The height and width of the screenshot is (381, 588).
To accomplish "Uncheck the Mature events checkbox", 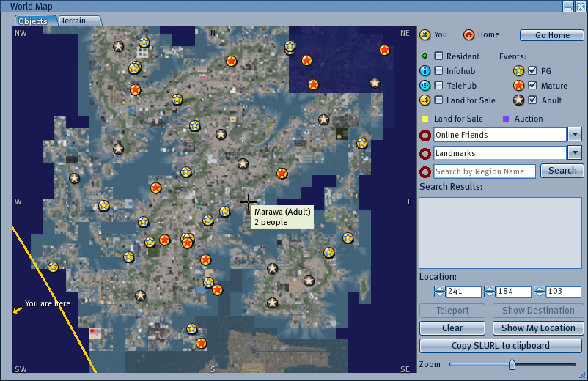I will pos(532,86).
